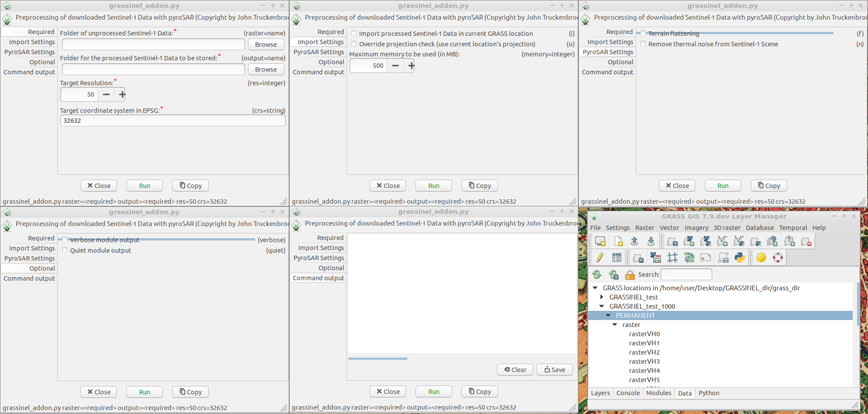Viewport: 868px width, 414px height.
Task: Open Raster Map Calculator icon
Action: point(655,258)
